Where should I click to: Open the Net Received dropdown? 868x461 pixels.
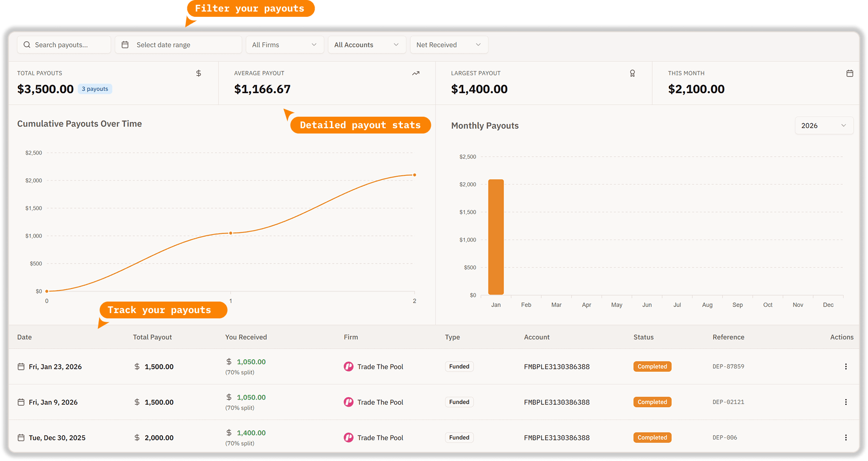pyautogui.click(x=449, y=45)
